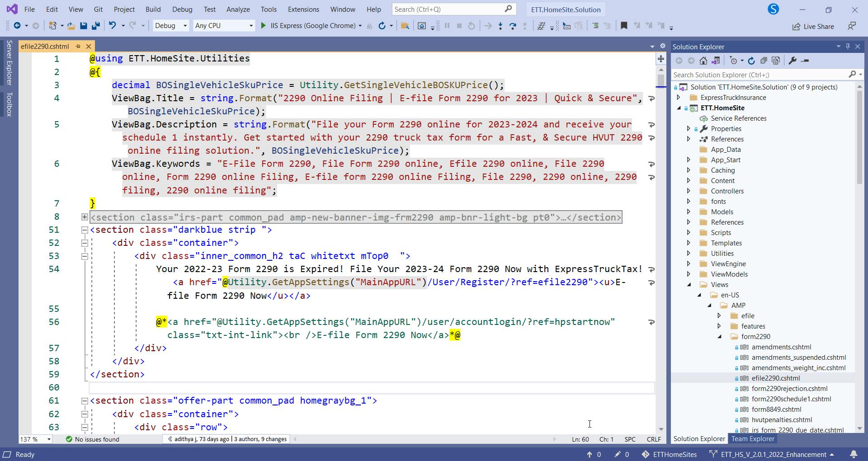Open the Any CPU platform dropdown

coord(224,26)
